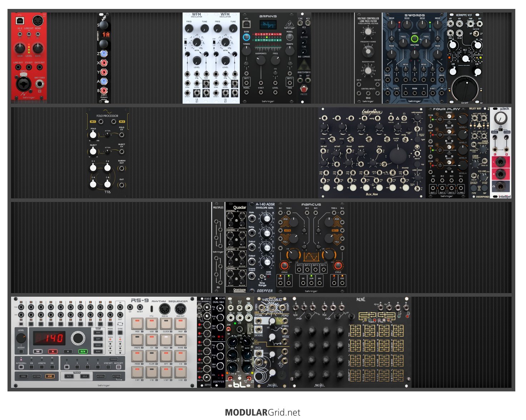Click the large center knob on Blck_Noir
This screenshot has height=420, width=526.
(398, 156)
